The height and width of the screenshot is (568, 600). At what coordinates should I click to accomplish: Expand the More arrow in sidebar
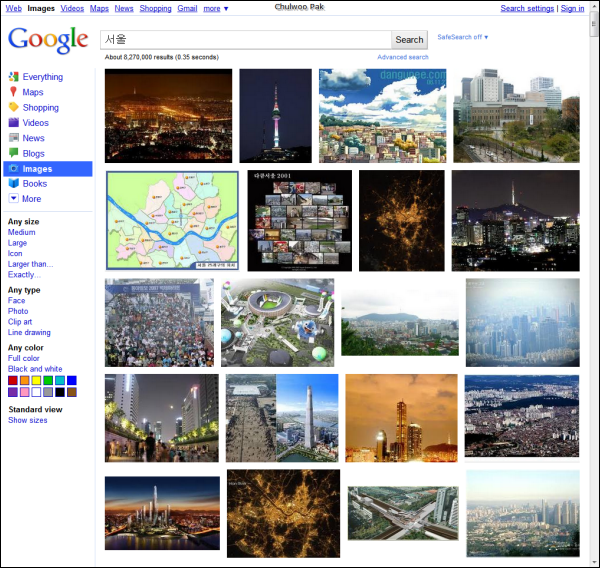(13, 199)
